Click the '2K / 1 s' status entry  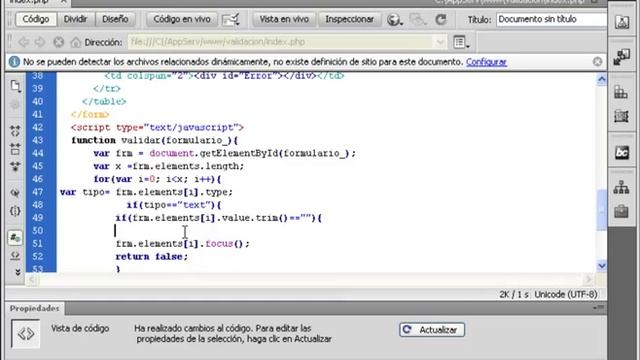pyautogui.click(x=513, y=294)
